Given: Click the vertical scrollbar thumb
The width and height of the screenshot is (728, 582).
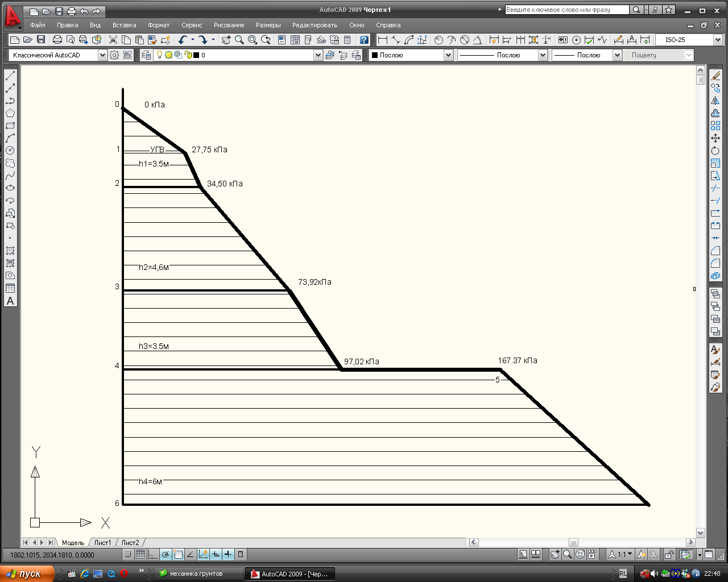Looking at the screenshot, I should pyautogui.click(x=701, y=80).
